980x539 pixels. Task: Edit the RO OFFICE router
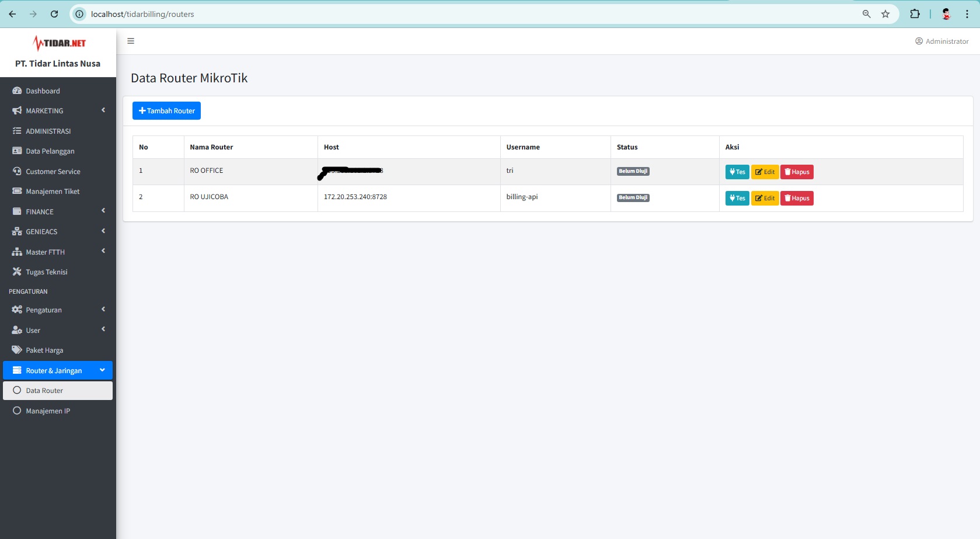coord(765,172)
